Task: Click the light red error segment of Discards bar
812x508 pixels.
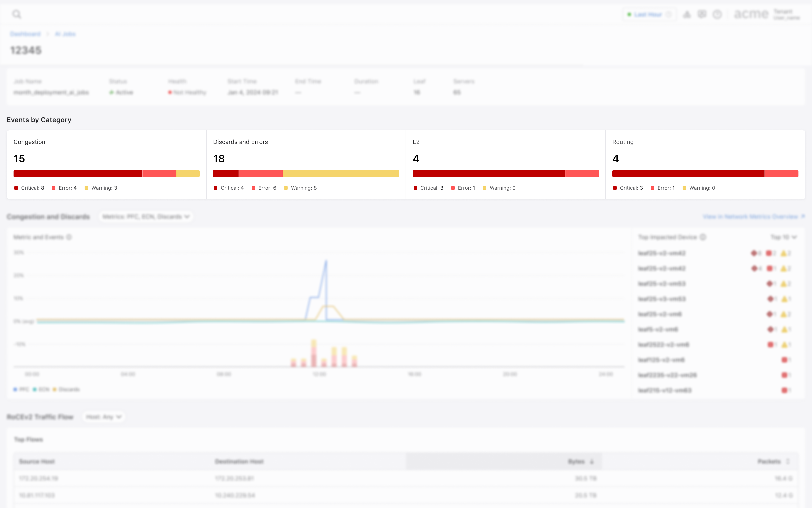Action: tap(261, 173)
